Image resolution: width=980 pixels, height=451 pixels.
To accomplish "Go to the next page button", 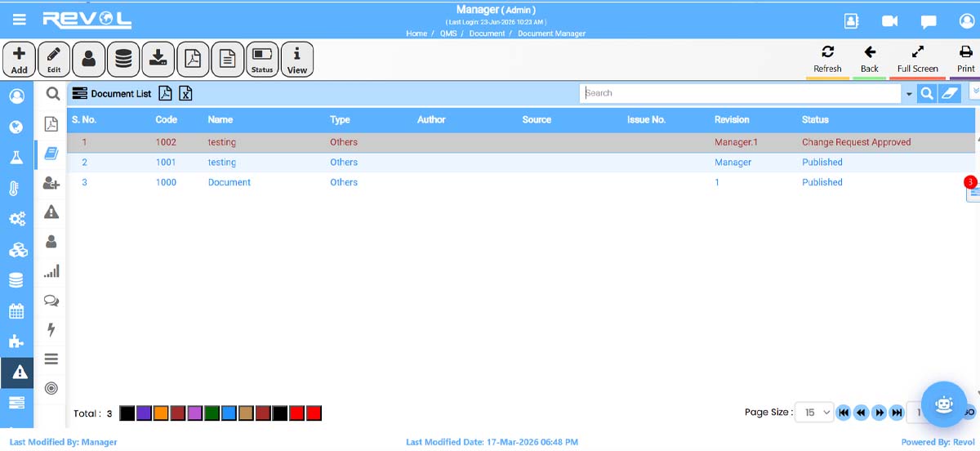I will coord(879,413).
